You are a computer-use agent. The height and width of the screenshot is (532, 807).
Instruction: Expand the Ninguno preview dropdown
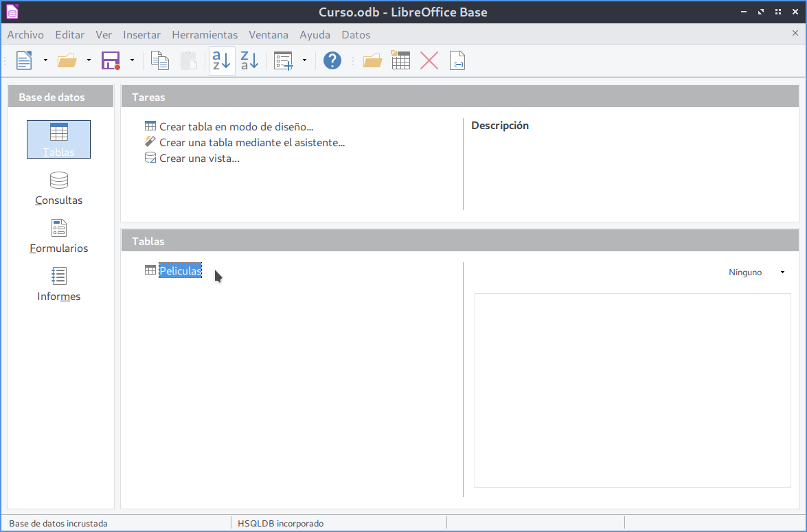782,273
